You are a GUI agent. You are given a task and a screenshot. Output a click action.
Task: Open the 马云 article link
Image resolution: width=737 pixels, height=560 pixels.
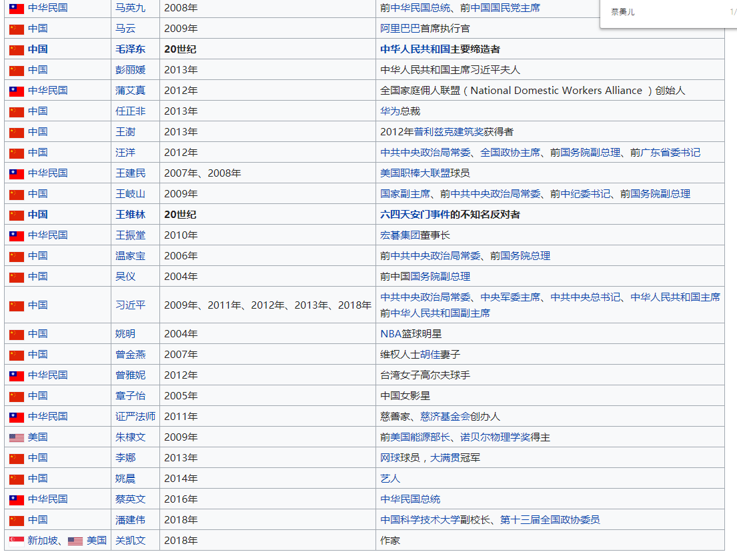click(x=125, y=29)
